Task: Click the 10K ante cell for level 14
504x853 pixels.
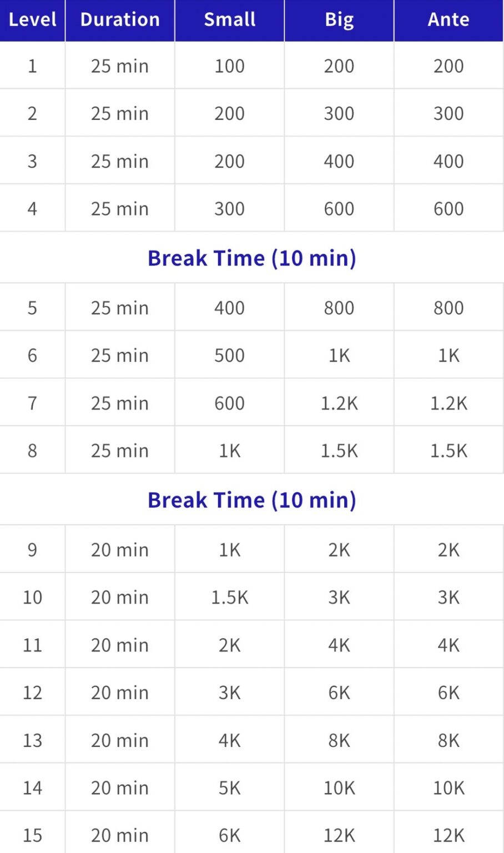Action: (x=448, y=788)
